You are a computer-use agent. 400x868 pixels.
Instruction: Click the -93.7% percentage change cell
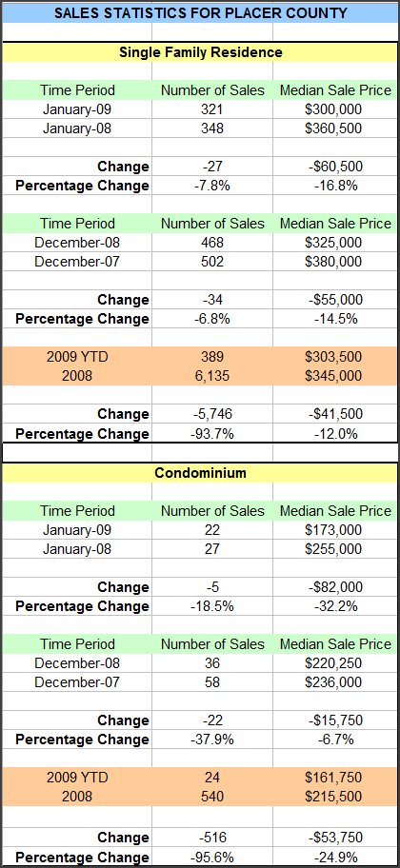212,433
